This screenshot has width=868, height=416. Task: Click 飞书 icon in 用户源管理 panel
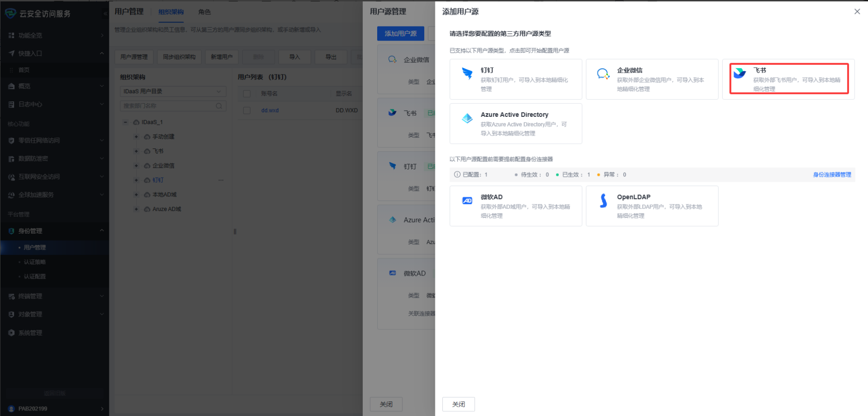tap(393, 113)
